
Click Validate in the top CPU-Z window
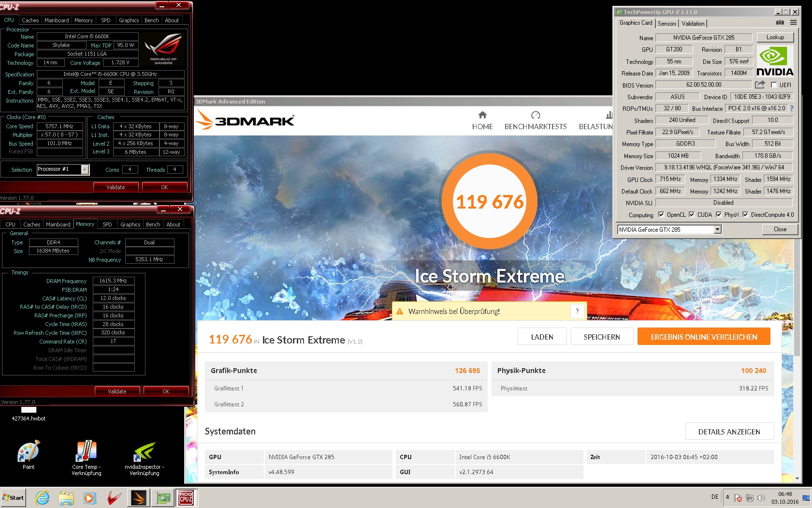pos(116,187)
